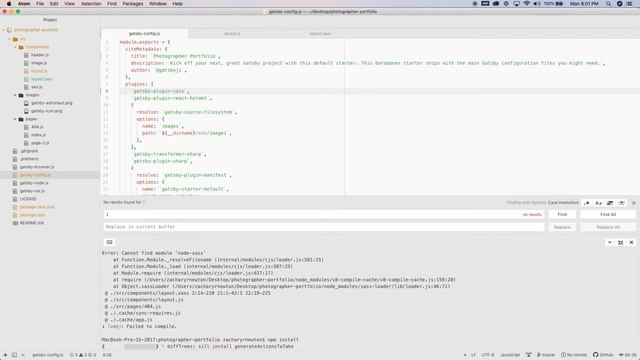Click the new terminal plus icon in status bar
This screenshot has width=640, height=360.
pyautogui.click(x=5, y=355)
